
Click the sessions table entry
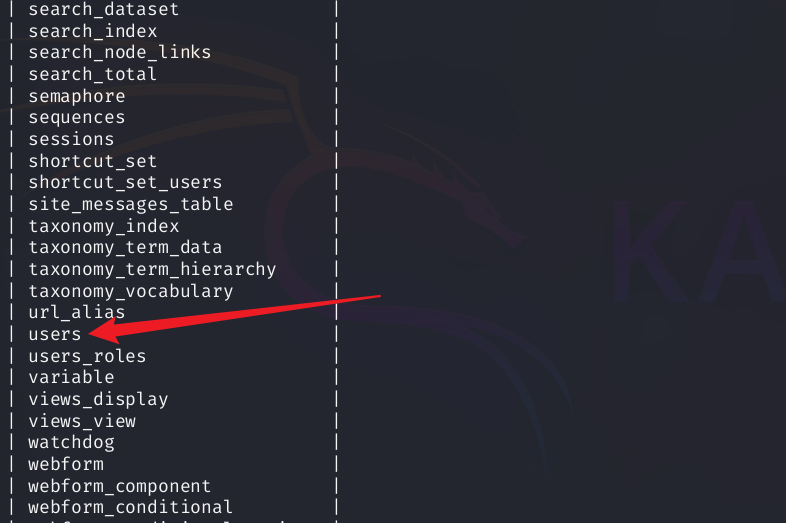(71, 139)
